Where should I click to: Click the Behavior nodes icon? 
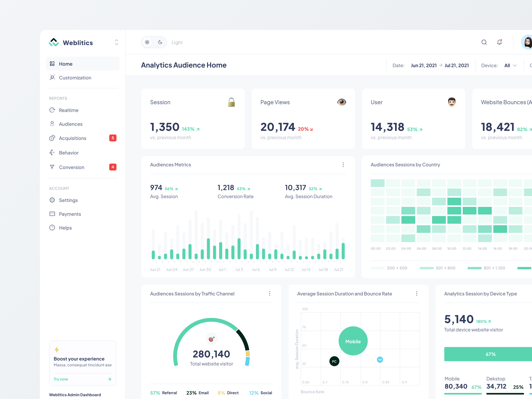pos(52,152)
